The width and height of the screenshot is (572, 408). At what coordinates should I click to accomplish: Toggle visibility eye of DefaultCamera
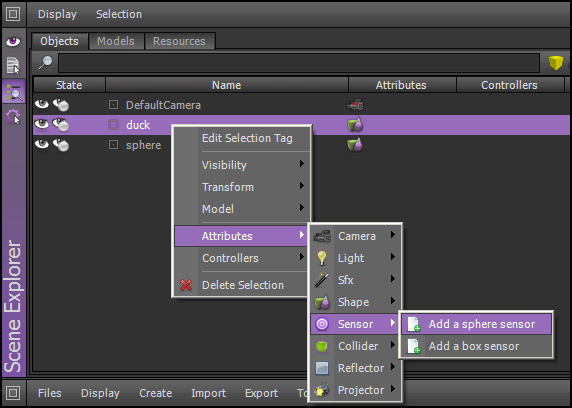point(42,104)
